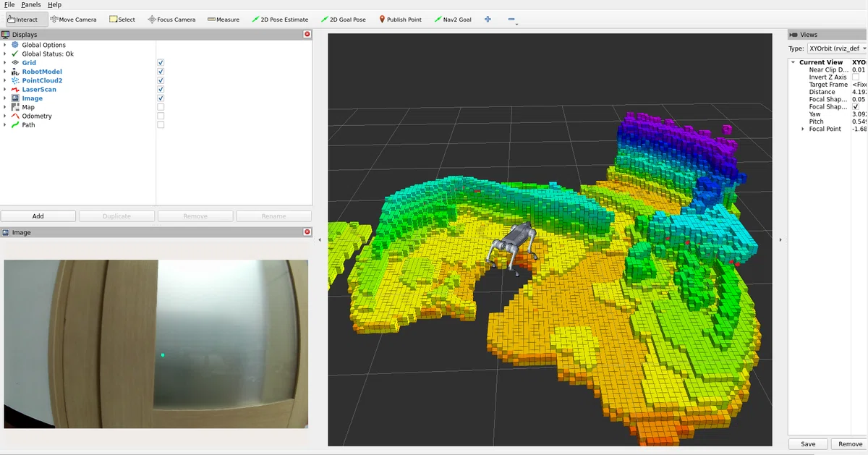Disable the Grid display checkbox
The width and height of the screenshot is (868, 455).
[x=161, y=63]
